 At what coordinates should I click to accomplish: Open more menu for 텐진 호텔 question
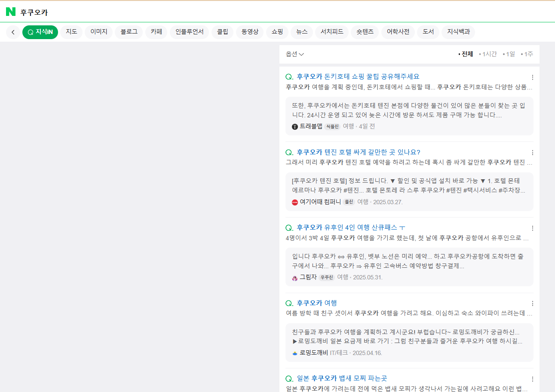tap(532, 153)
